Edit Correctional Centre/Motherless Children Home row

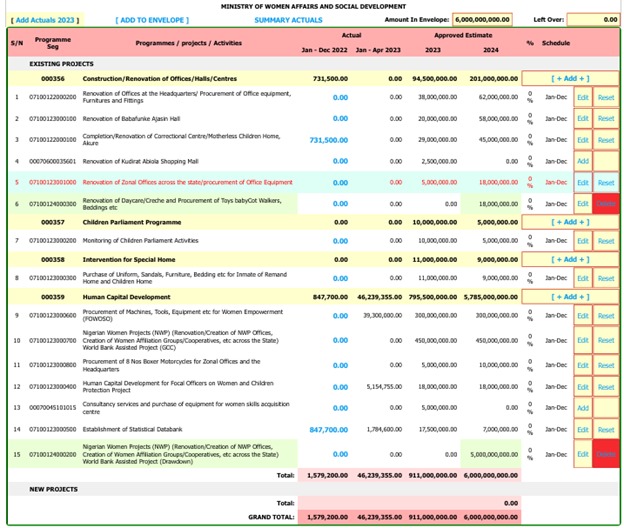pos(583,140)
